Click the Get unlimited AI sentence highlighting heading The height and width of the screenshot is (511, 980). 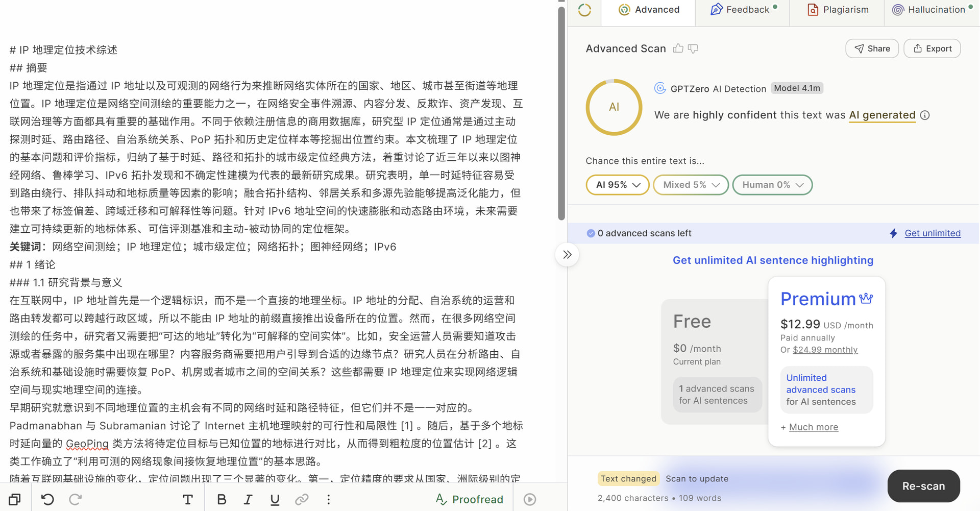coord(773,260)
